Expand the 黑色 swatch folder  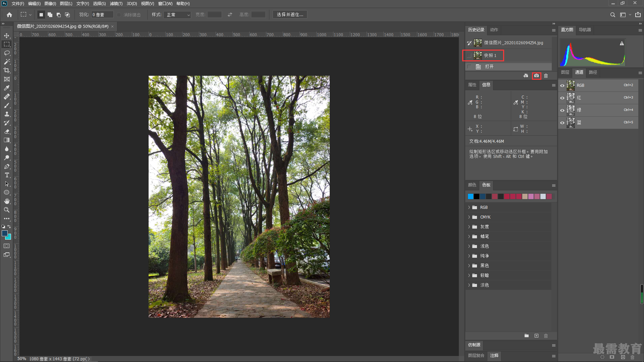click(x=469, y=266)
